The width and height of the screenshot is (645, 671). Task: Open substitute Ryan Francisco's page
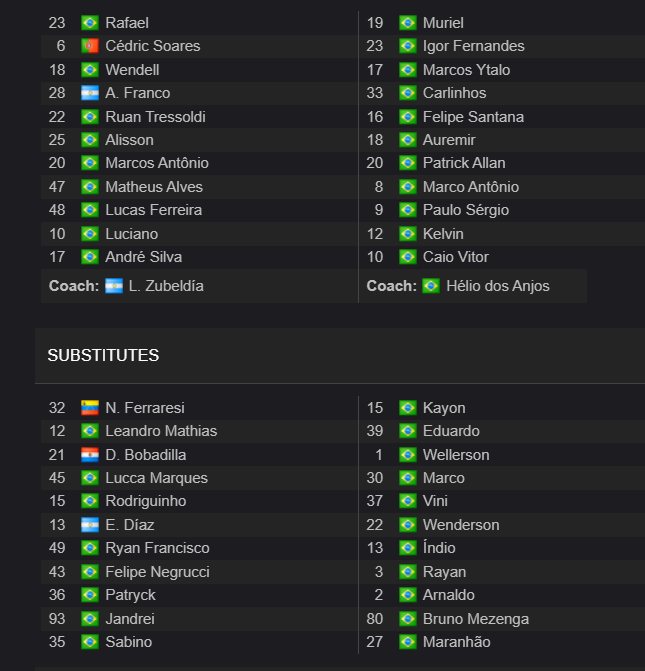(158, 548)
